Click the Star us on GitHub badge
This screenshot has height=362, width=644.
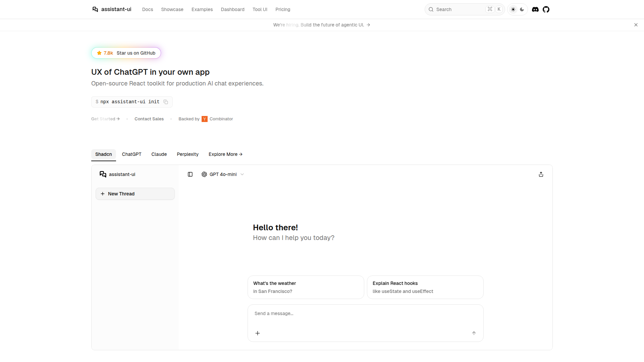point(126,53)
